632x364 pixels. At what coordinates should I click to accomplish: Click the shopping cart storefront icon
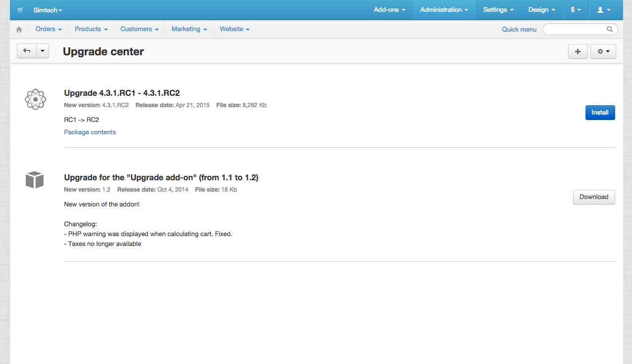20,10
